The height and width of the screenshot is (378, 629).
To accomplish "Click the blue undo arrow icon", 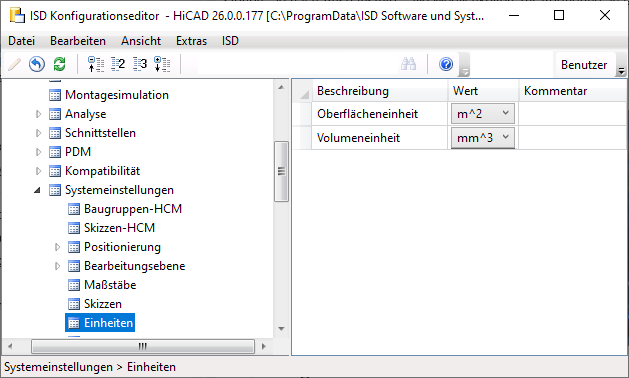I will [37, 64].
